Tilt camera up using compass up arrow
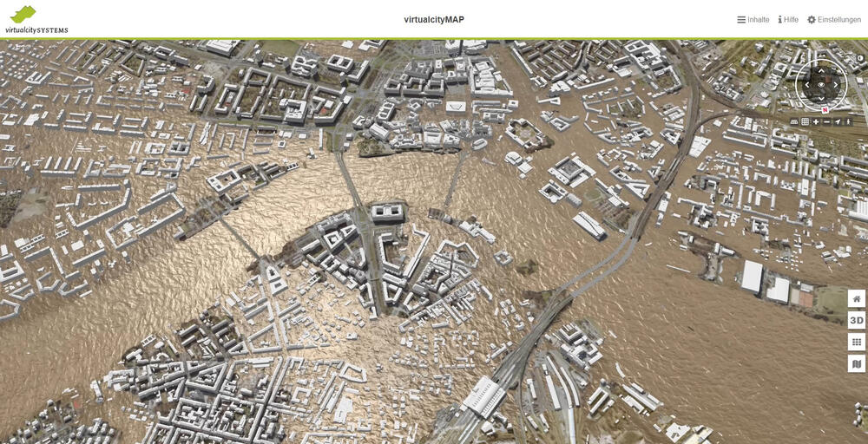 pos(821,70)
